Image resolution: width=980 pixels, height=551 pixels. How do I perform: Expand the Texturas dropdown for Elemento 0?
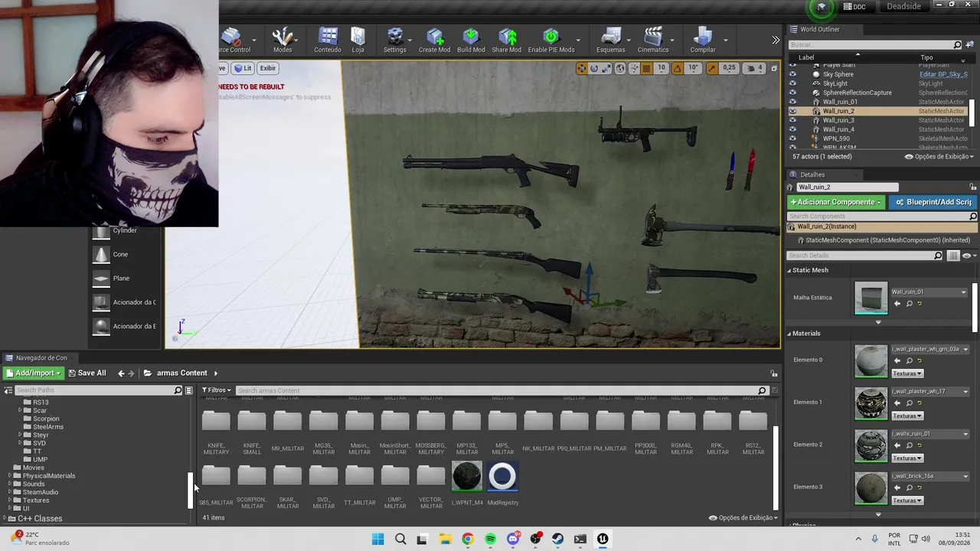(907, 373)
